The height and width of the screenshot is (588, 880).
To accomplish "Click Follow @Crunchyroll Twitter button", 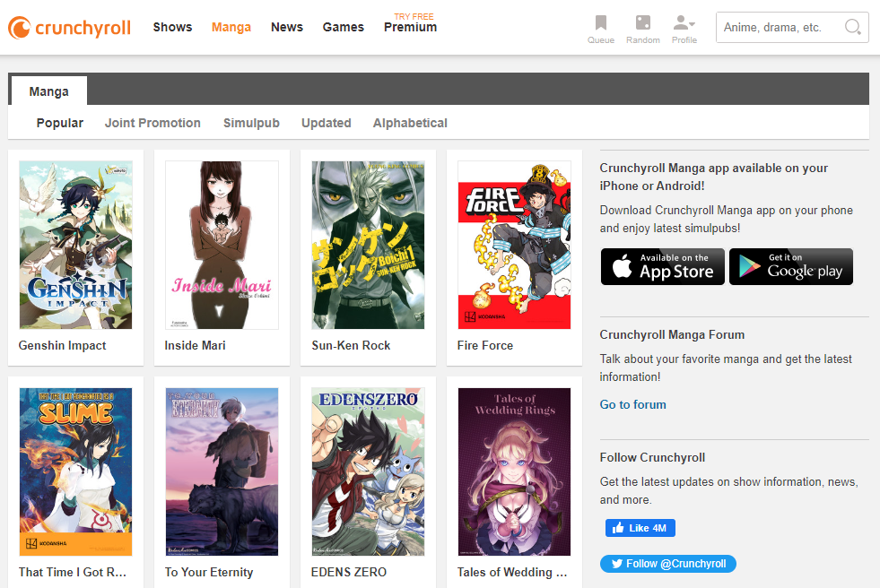I will click(668, 564).
